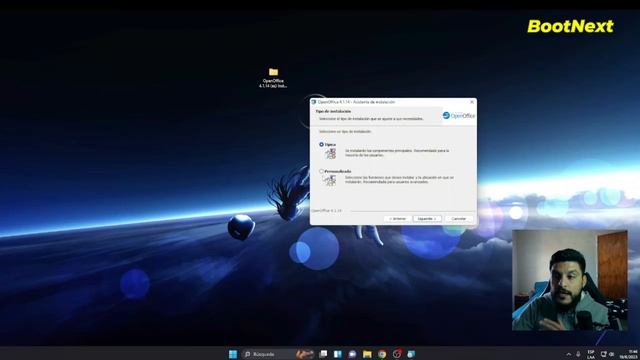Open the OpenOffice 4.1.14 desktop folder

tap(273, 78)
